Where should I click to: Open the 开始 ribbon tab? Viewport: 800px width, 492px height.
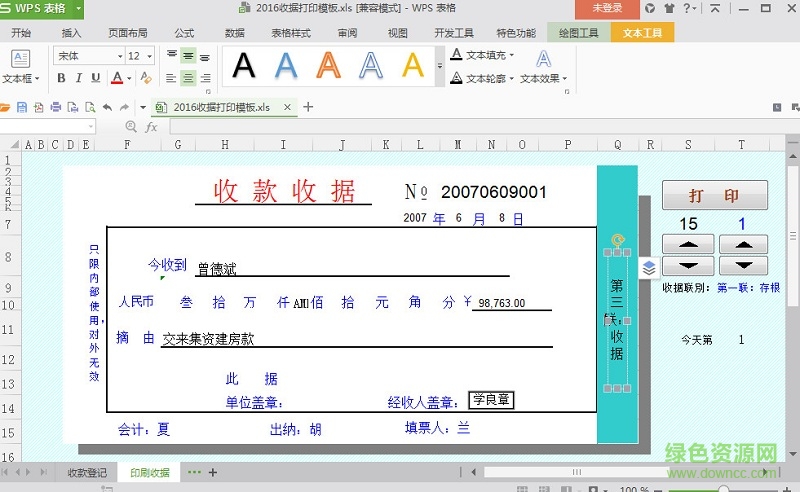pyautogui.click(x=21, y=33)
